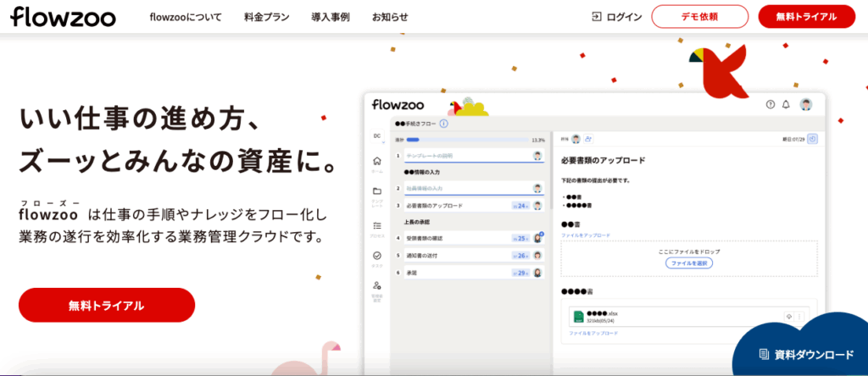Click the avatar with a badge on 受領書類の確認 row
Image resolution: width=868 pixels, height=376 pixels.
click(x=537, y=238)
